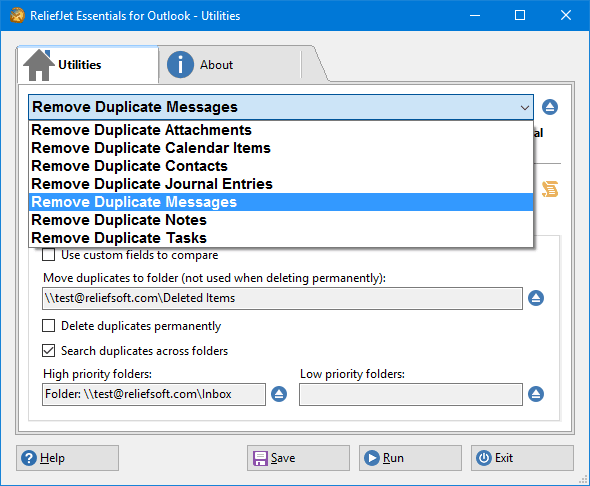590x486 pixels.
Task: Click the empty Low priority folders field
Action: pos(411,394)
